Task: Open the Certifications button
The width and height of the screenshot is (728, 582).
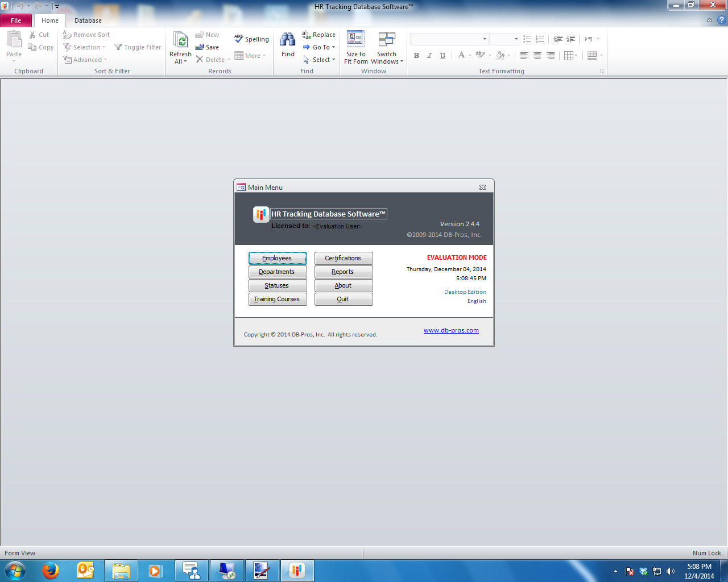Action: tap(344, 258)
